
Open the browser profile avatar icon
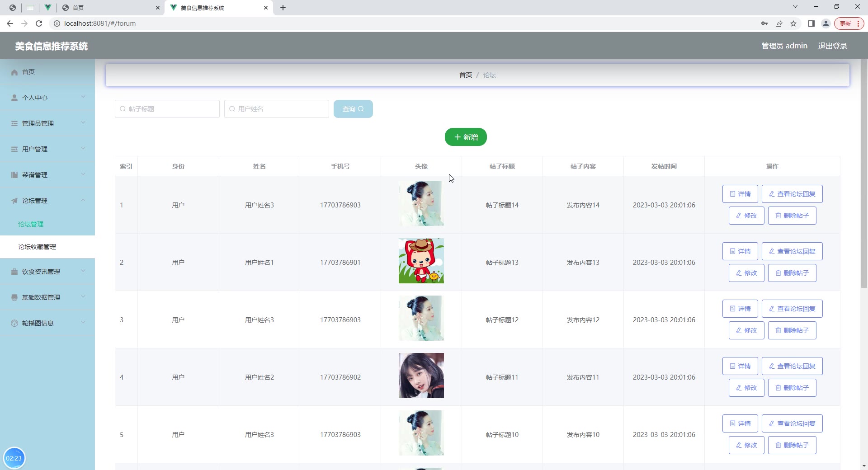(826, 23)
